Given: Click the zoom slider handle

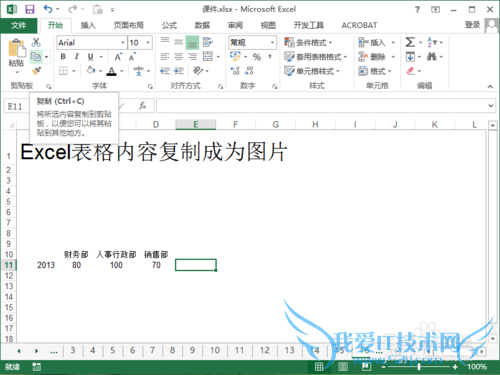Looking at the screenshot, I should click(419, 367).
